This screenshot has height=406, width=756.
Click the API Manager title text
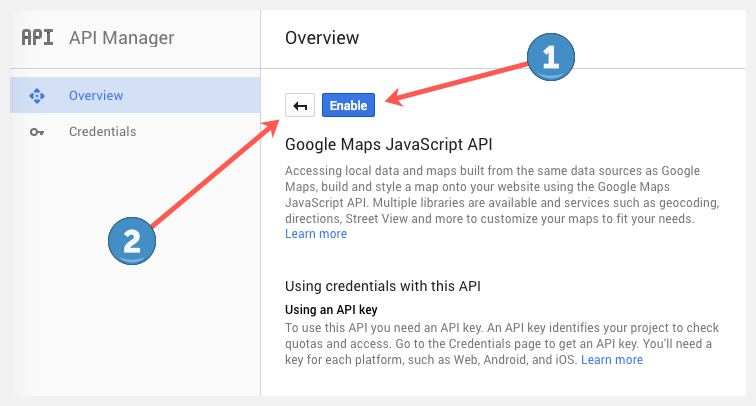[x=121, y=39]
